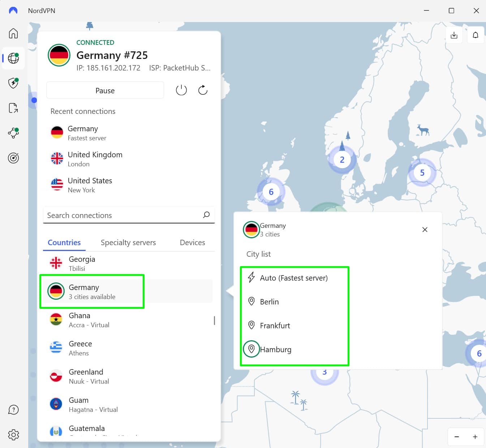
Task: Switch to the Countries tab
Action: [64, 243]
